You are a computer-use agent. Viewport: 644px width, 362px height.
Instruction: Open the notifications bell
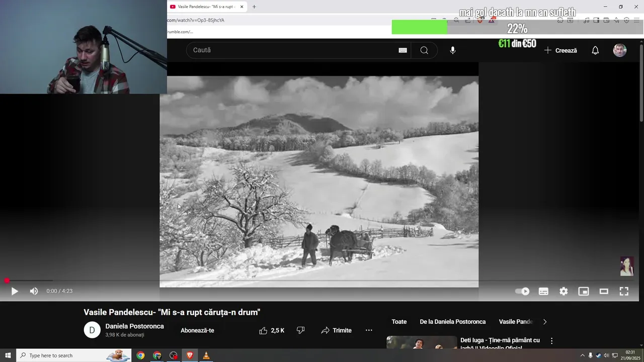click(x=595, y=50)
